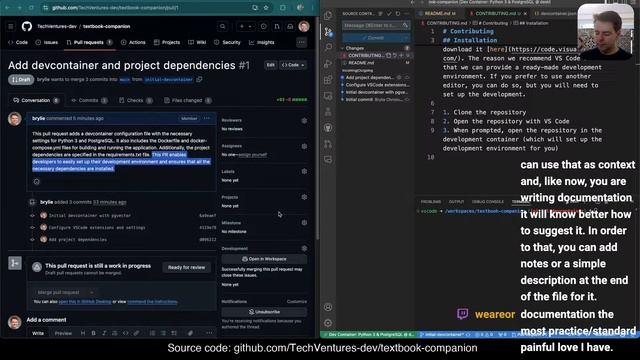Switch to the README.md editor tab
Screen dimensions: 640x360
(440, 13)
